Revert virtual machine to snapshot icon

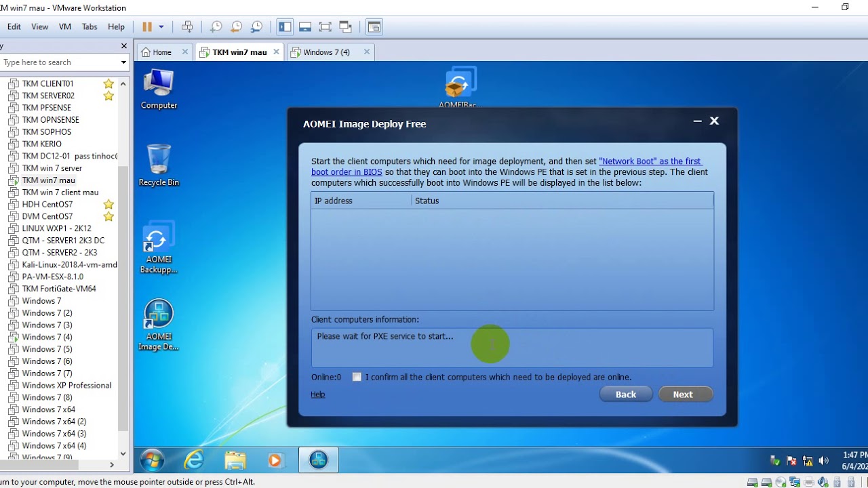[236, 27]
